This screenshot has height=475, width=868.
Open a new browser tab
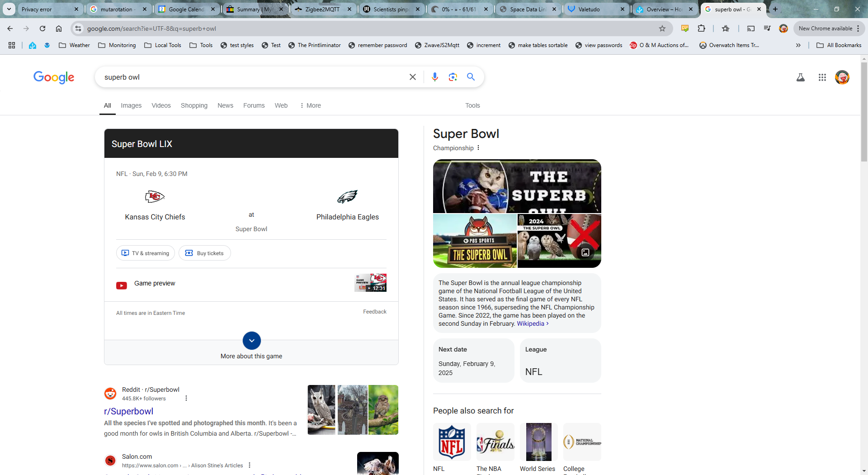(775, 9)
